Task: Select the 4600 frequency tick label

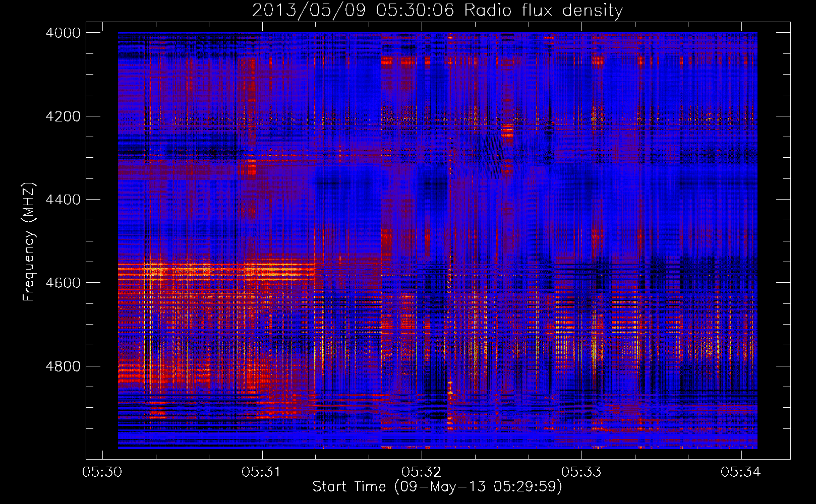Action: (x=63, y=283)
